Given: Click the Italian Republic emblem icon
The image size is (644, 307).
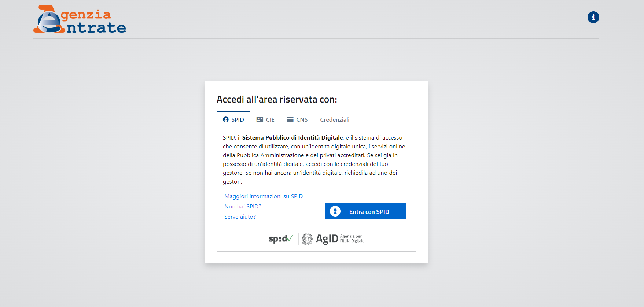Looking at the screenshot, I should coord(307,239).
